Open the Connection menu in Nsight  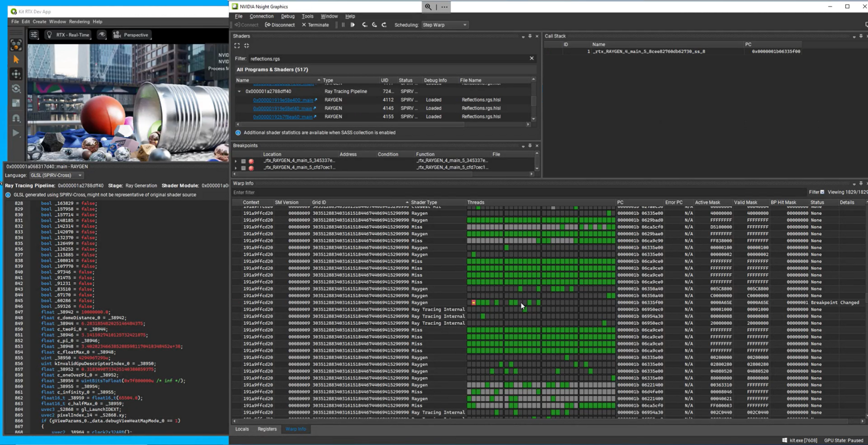pyautogui.click(x=262, y=16)
